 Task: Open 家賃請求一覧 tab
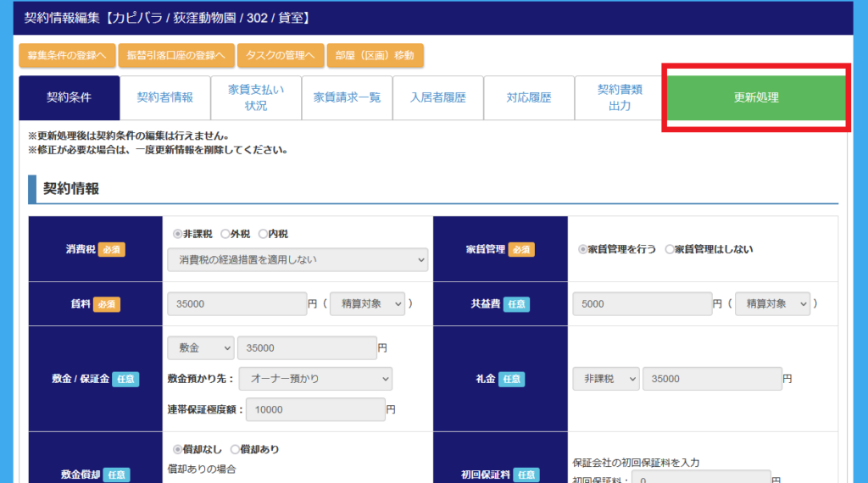pyautogui.click(x=347, y=98)
